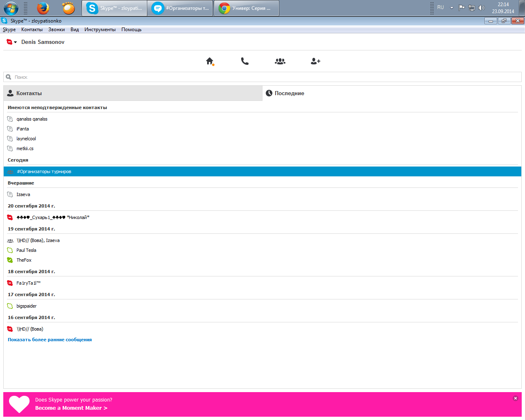
Task: Click the group icon on the #Организаторы турниров row
Action: click(x=10, y=172)
